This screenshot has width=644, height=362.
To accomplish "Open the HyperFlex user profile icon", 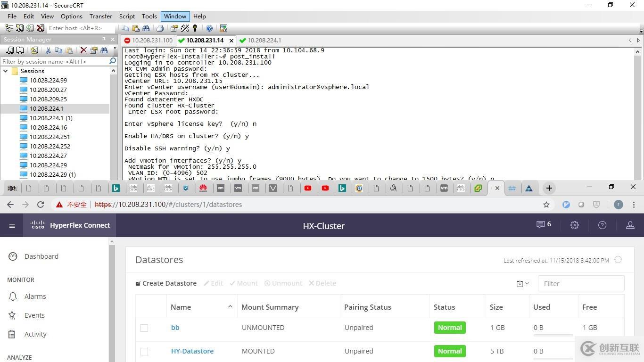I will (630, 225).
